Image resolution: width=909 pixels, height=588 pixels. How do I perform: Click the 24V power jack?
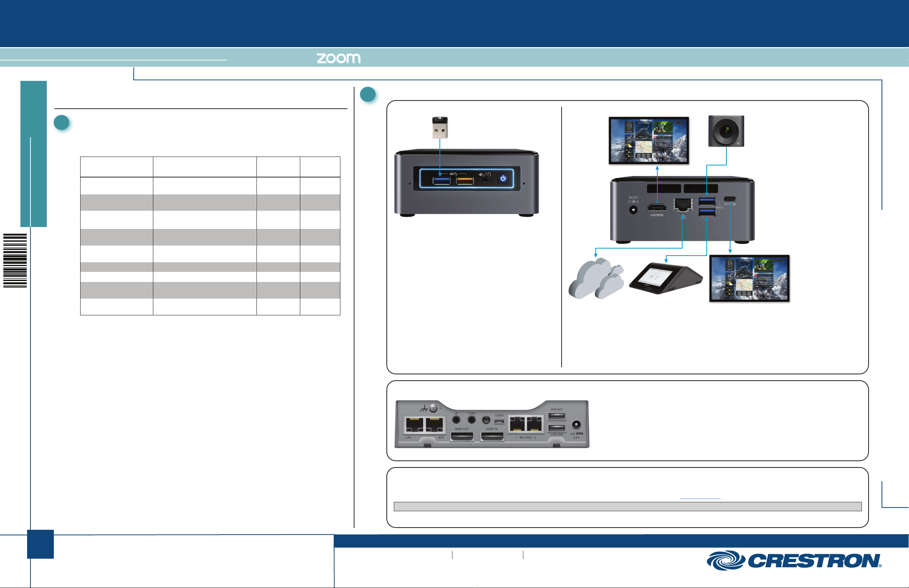tap(576, 424)
